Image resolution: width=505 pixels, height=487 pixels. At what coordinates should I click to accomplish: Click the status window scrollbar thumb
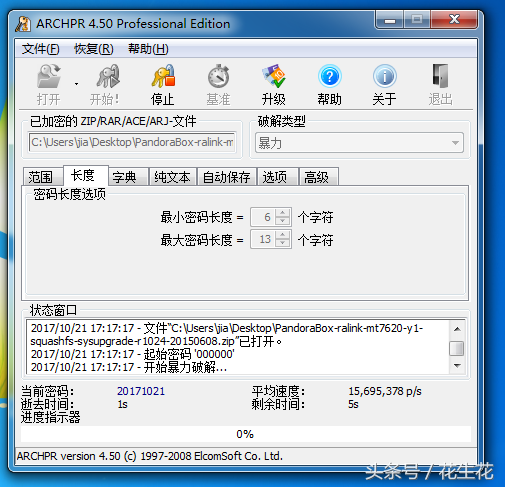457,349
